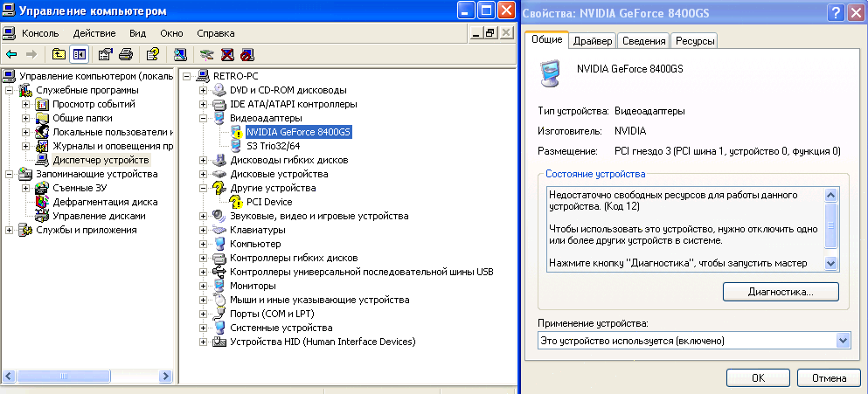Click the Forward arrow in the toolbar
The width and height of the screenshot is (868, 394).
click(x=31, y=54)
